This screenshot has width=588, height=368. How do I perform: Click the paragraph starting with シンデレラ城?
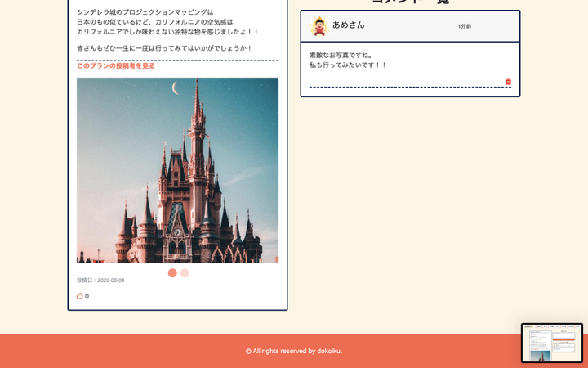point(145,12)
